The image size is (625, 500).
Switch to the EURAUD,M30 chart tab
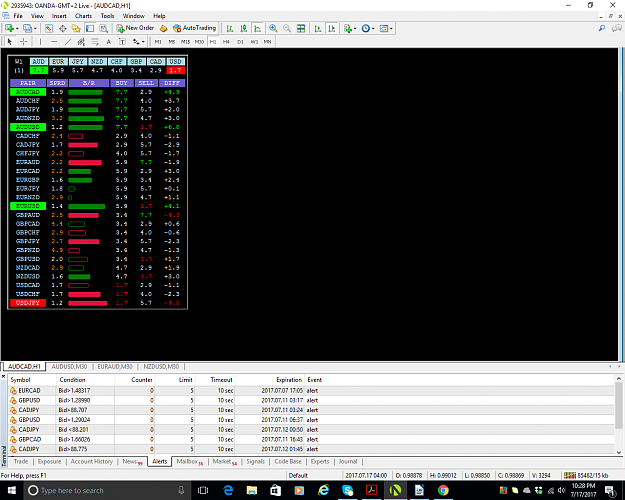(115, 366)
